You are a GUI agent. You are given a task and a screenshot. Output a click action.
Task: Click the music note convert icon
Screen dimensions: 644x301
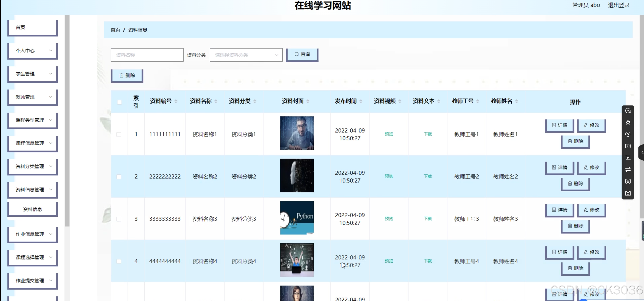click(628, 134)
